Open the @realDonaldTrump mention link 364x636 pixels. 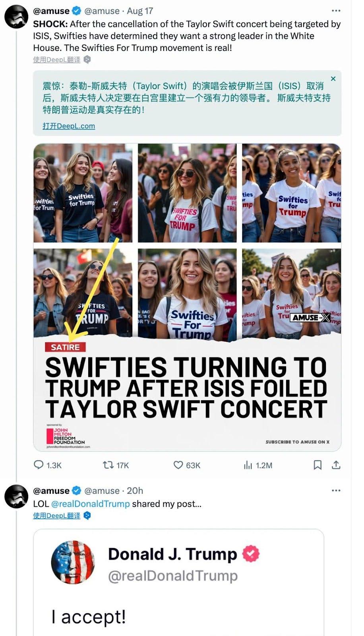91,504
